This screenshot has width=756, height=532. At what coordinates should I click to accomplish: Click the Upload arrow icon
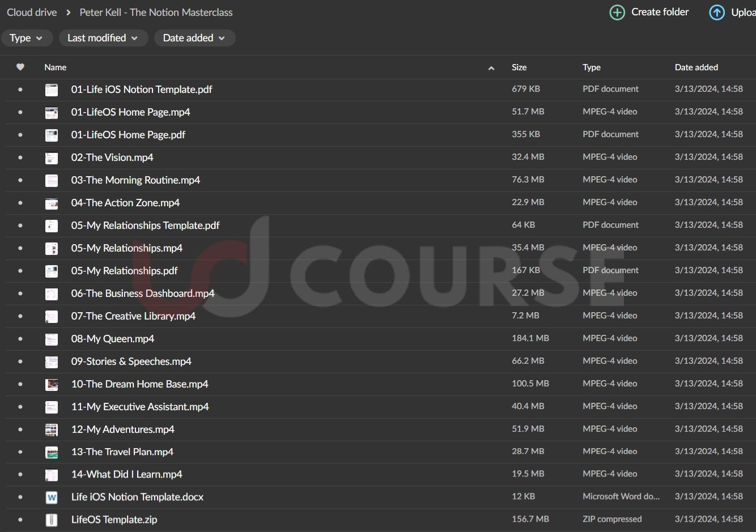click(717, 12)
